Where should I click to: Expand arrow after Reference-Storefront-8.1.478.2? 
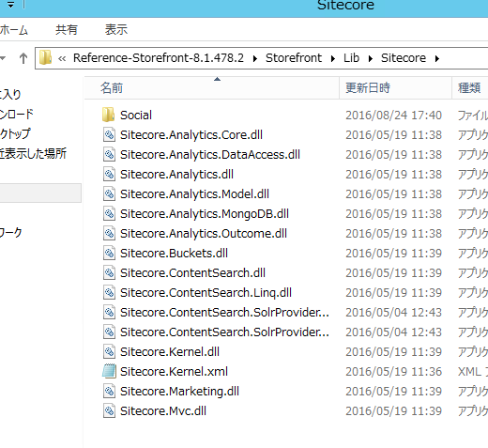(255, 58)
